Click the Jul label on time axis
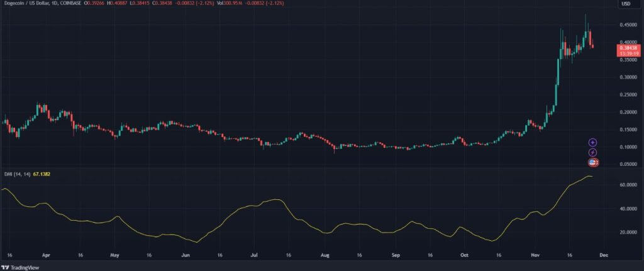The image size is (644, 271). click(x=255, y=255)
